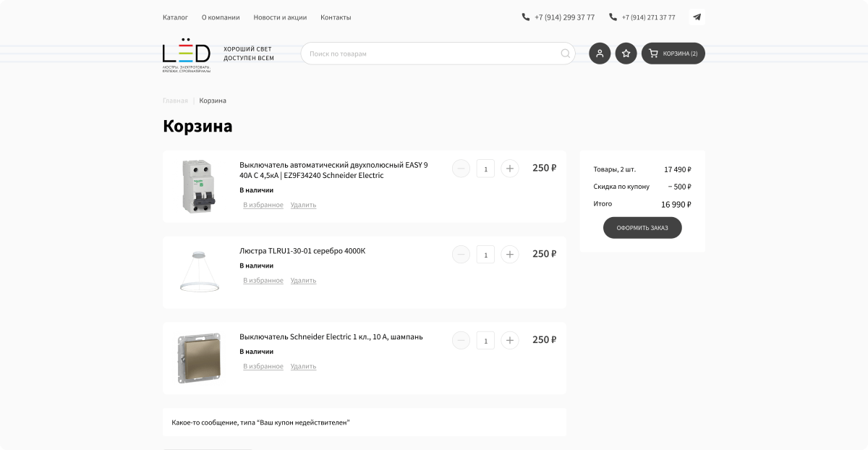
Task: Click the user account profile icon
Action: (x=600, y=54)
